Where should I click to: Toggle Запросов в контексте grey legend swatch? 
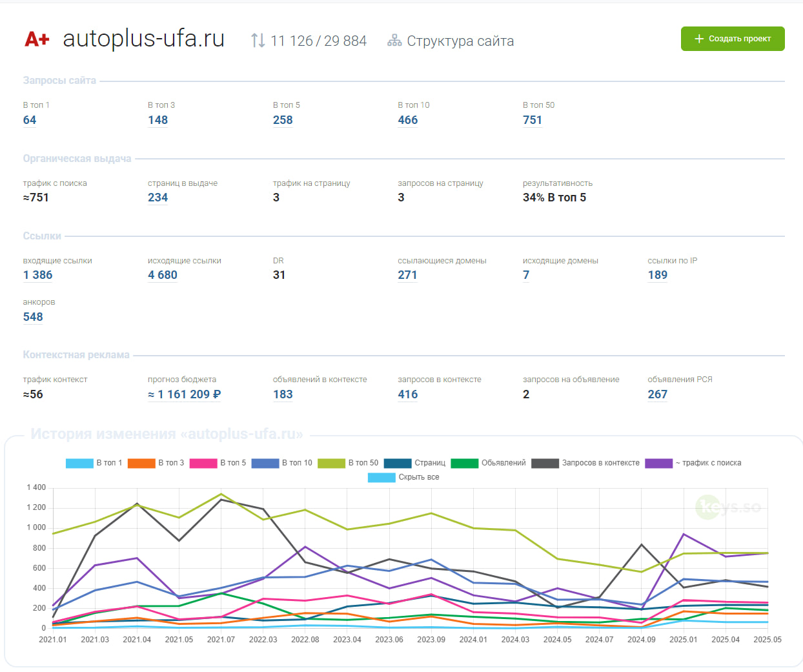545,463
